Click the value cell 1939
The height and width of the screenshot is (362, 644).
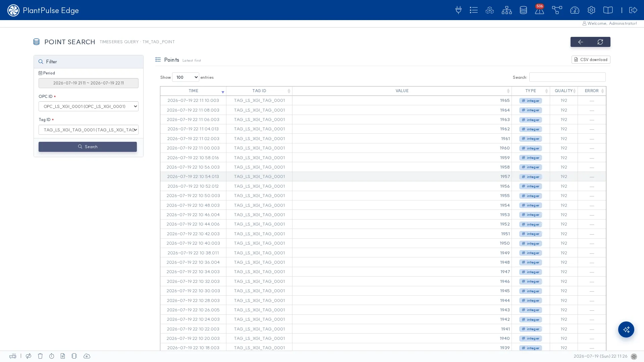(402, 348)
